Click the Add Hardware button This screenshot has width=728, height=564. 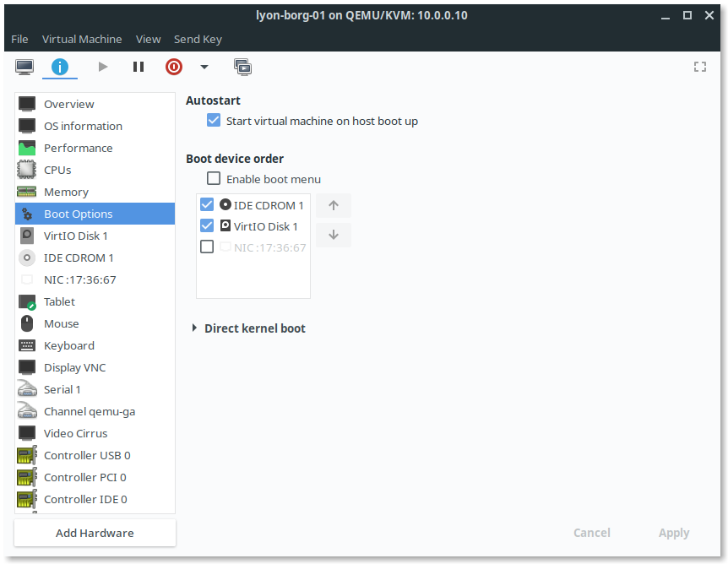click(95, 533)
